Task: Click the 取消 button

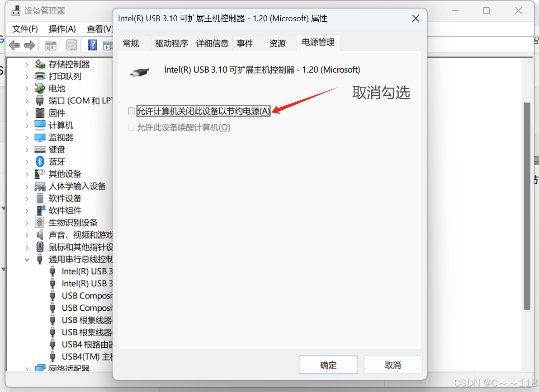Action: click(392, 365)
